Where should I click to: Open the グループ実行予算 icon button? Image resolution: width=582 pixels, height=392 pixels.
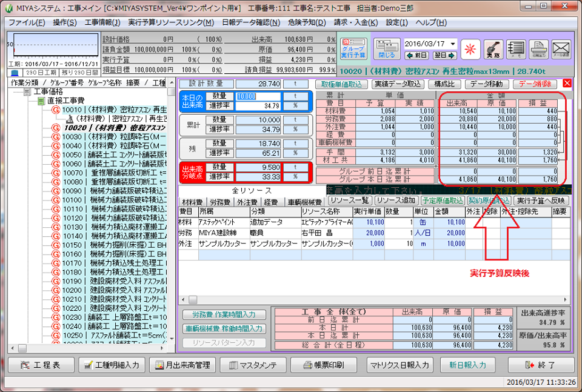pyautogui.click(x=353, y=48)
